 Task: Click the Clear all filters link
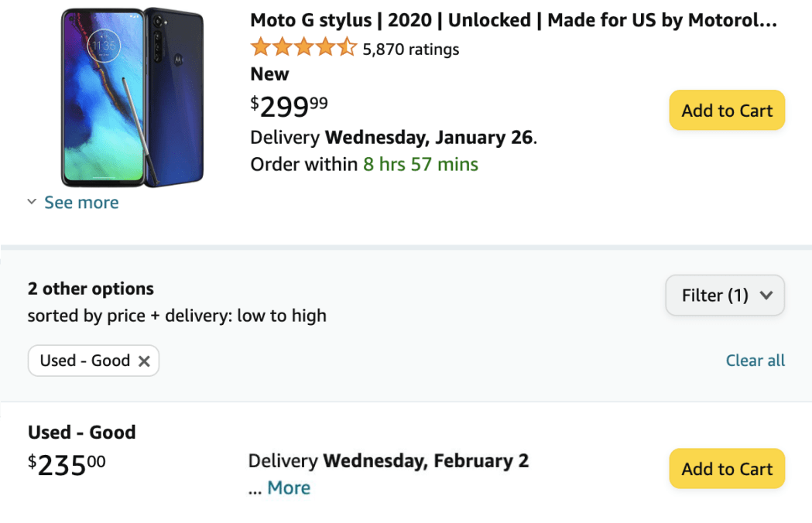click(x=755, y=361)
